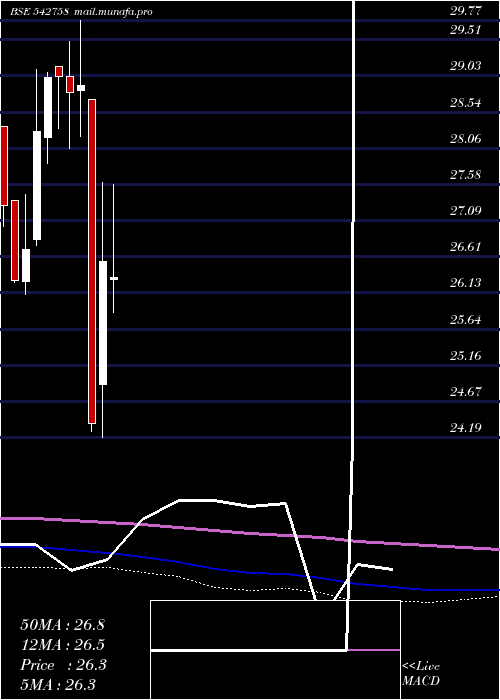This screenshot has height=700, width=500.
Task: Select the last small doji candlestick
Action: tap(114, 279)
